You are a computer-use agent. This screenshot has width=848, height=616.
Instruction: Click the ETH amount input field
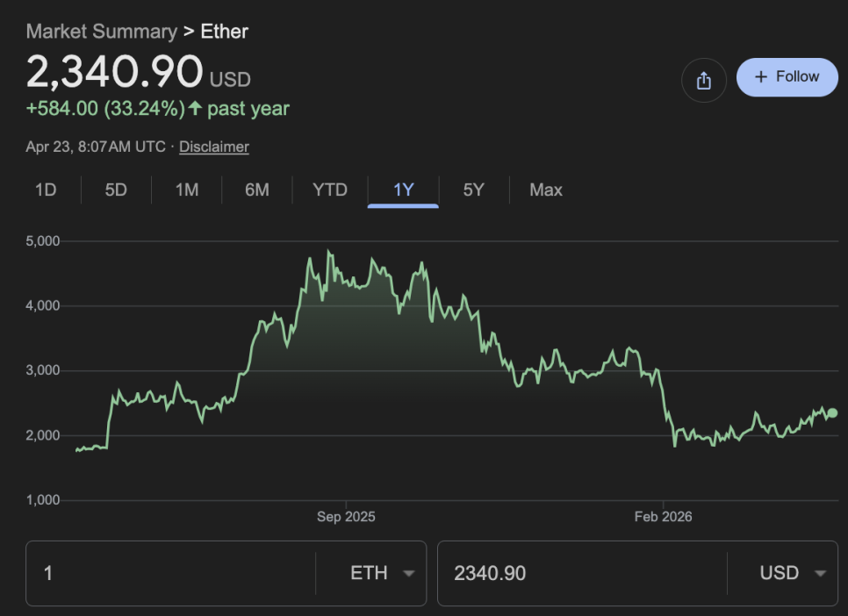171,573
